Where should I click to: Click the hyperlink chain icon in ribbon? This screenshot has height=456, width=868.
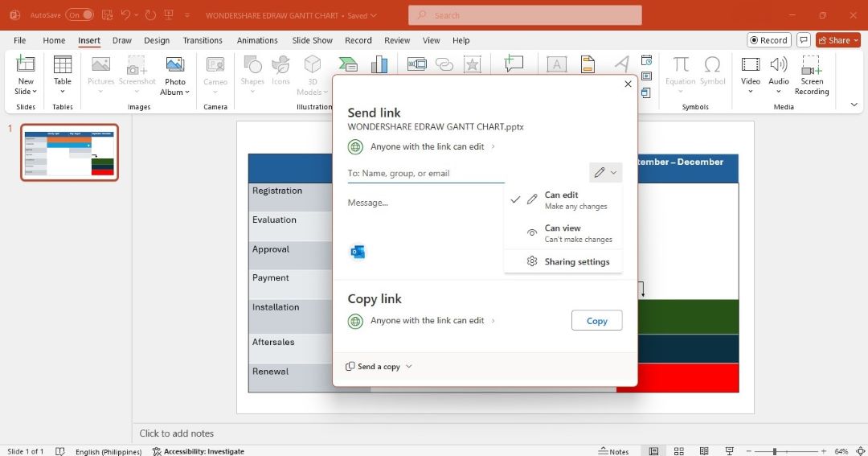point(444,64)
